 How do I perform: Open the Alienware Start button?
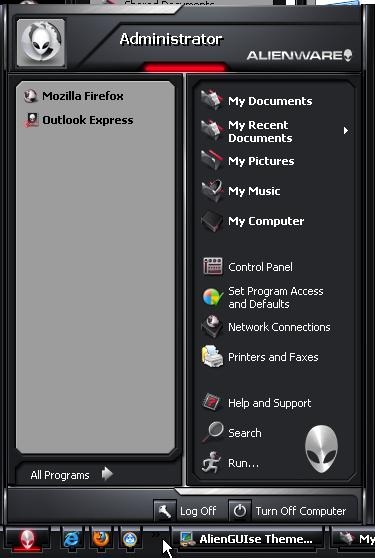click(27, 539)
